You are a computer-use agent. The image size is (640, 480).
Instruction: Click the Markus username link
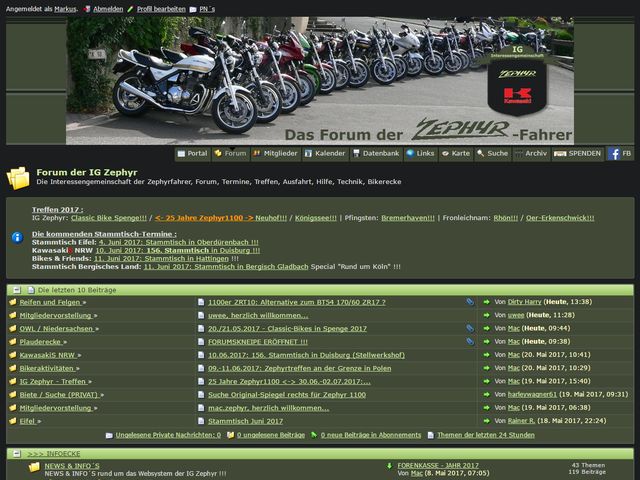click(x=65, y=9)
